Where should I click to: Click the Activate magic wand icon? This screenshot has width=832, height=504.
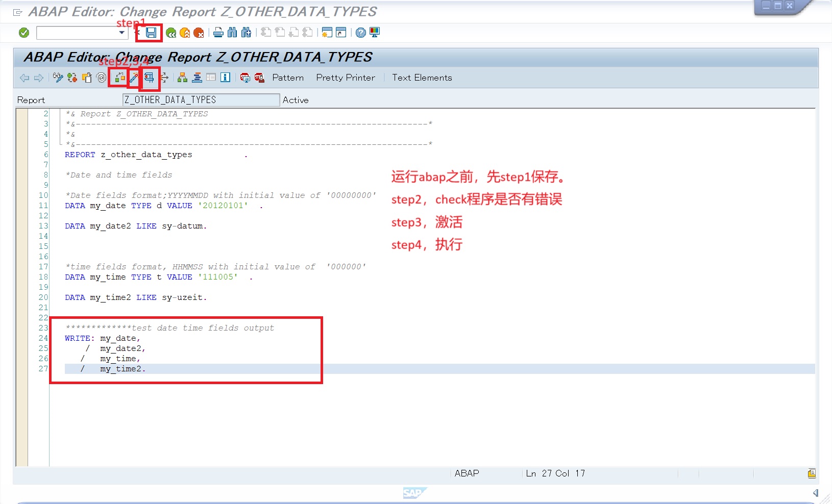pyautogui.click(x=134, y=78)
